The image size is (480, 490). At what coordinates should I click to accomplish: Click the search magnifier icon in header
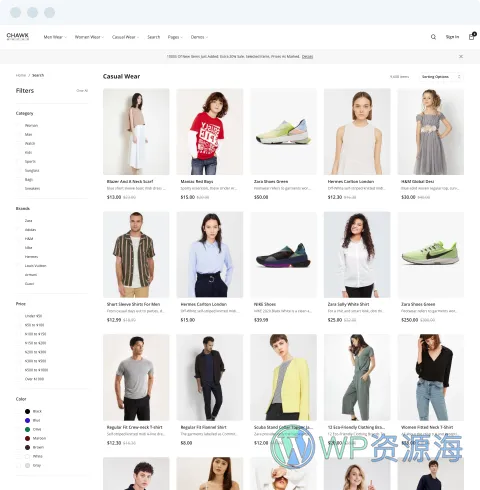pyautogui.click(x=433, y=37)
